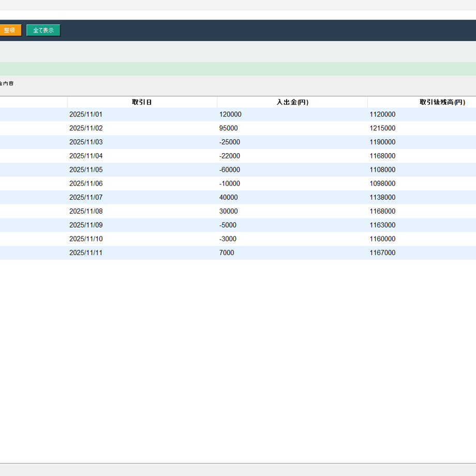
Task: Click the amount 7000
Action: pos(227,252)
